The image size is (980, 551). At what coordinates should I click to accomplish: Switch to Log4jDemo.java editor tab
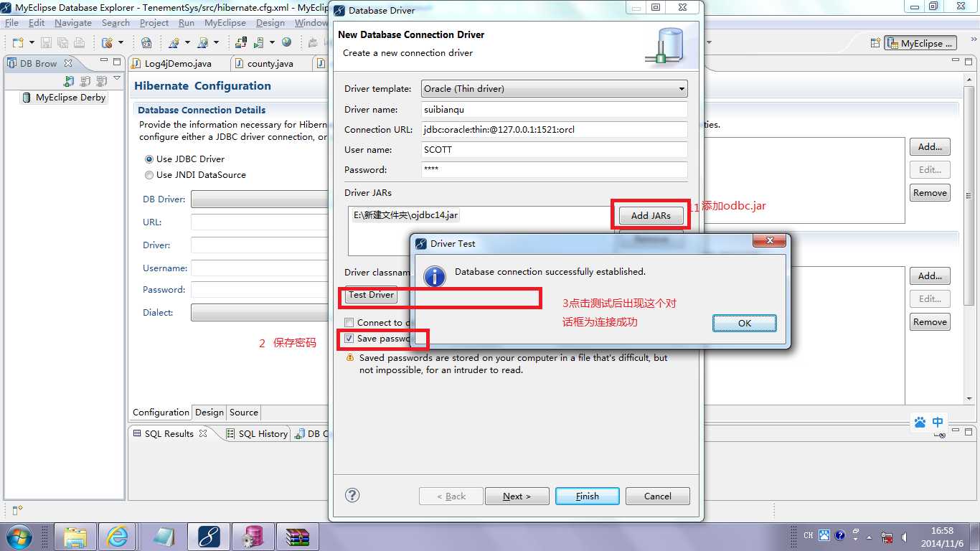178,63
